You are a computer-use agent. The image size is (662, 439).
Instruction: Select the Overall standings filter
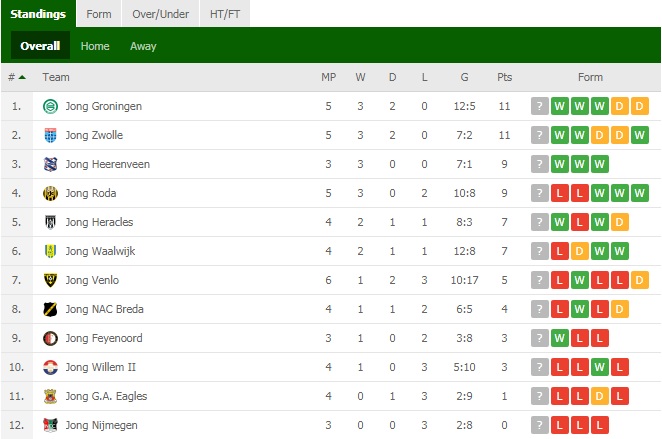pos(40,46)
